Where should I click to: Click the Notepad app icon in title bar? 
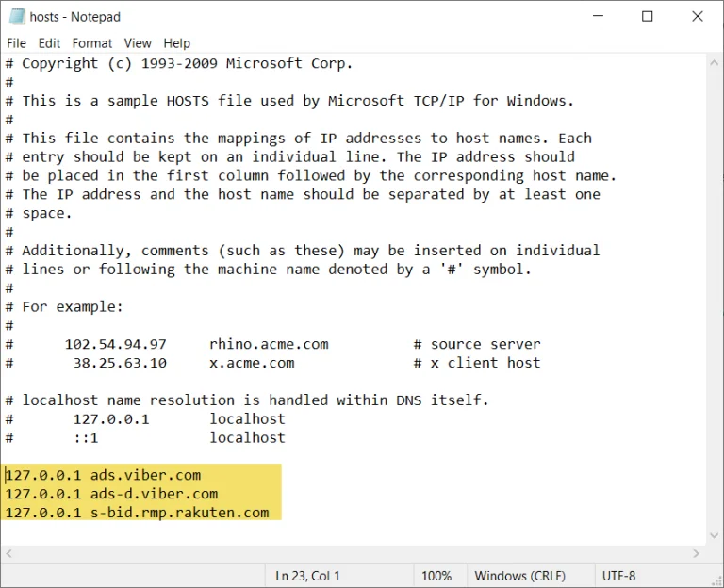[x=17, y=17]
